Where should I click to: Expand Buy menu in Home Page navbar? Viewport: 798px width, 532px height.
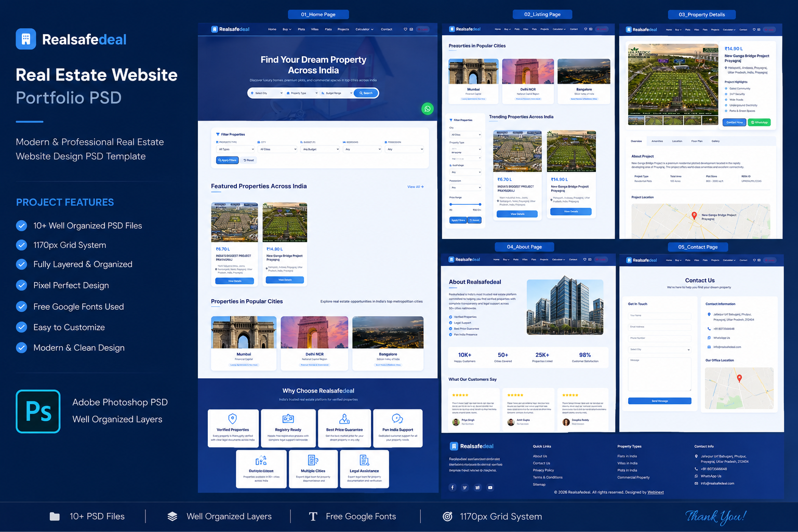pos(287,29)
